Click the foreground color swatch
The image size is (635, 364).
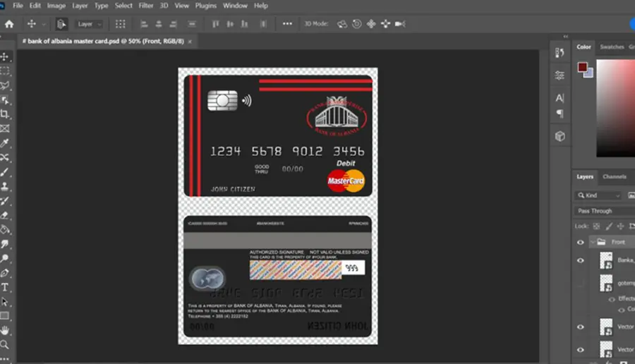(x=582, y=67)
